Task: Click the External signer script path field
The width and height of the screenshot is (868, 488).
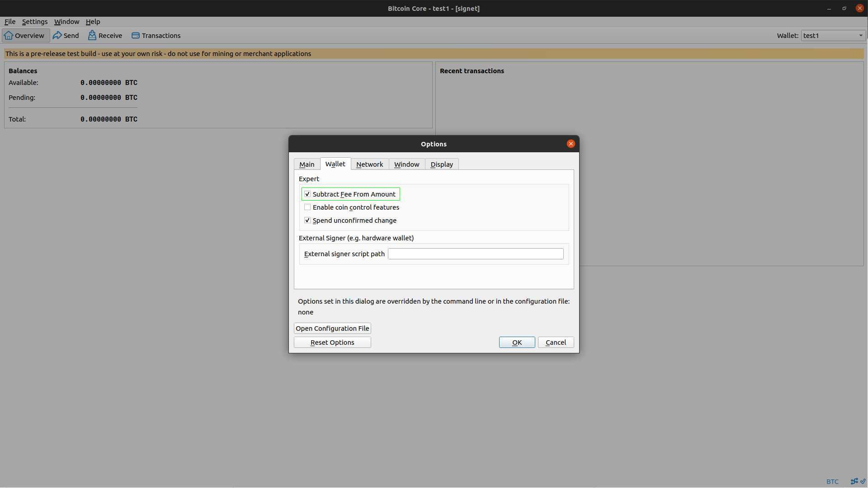Action: coord(475,253)
